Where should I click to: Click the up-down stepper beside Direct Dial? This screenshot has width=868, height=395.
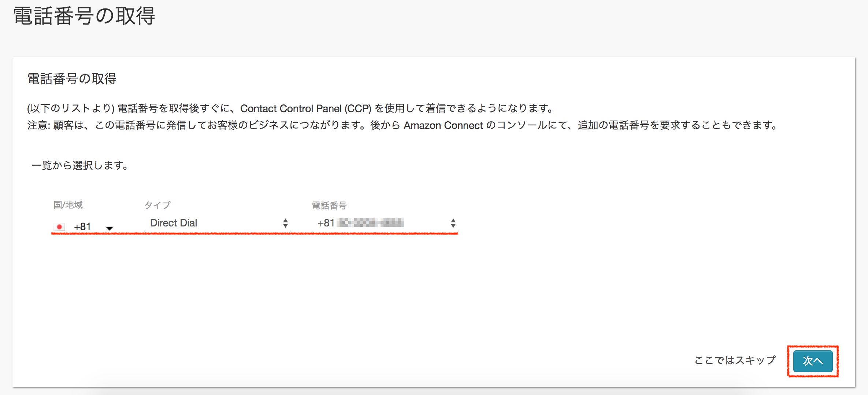click(285, 223)
